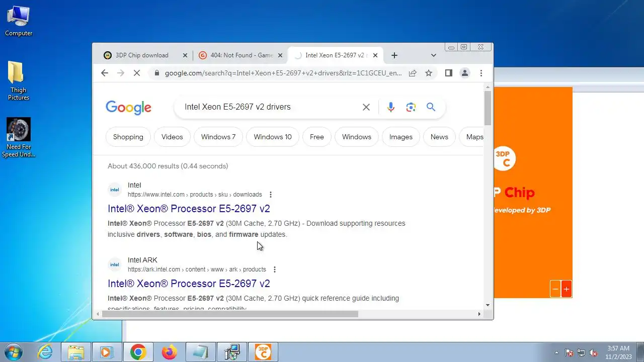Open the Chrome profile avatar icon

(x=465, y=73)
